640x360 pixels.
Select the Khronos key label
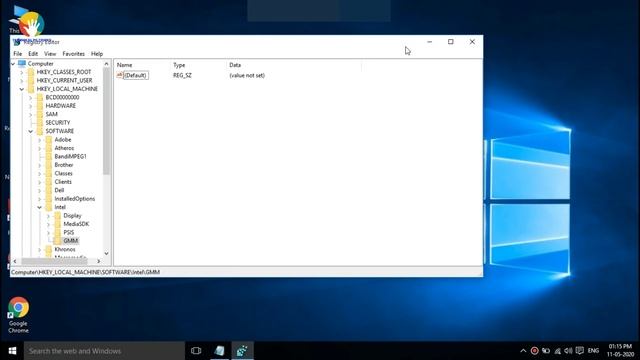[65, 249]
